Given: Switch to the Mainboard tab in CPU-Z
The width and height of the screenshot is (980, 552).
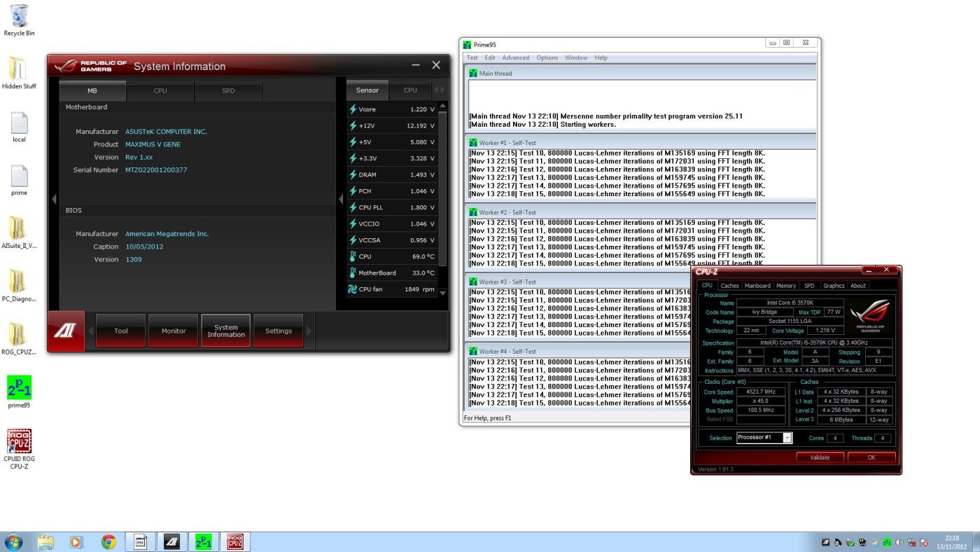Looking at the screenshot, I should [x=757, y=285].
